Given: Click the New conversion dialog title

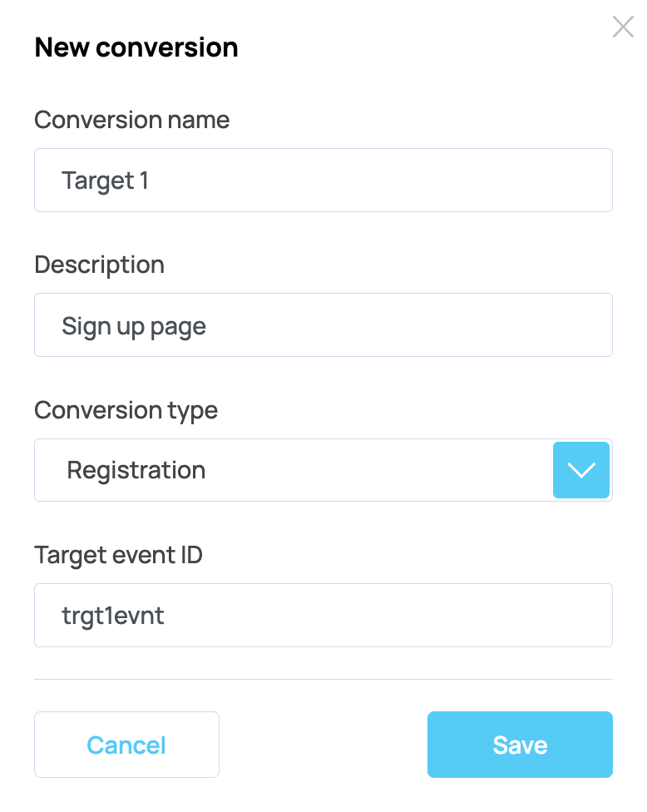Looking at the screenshot, I should pos(136,47).
